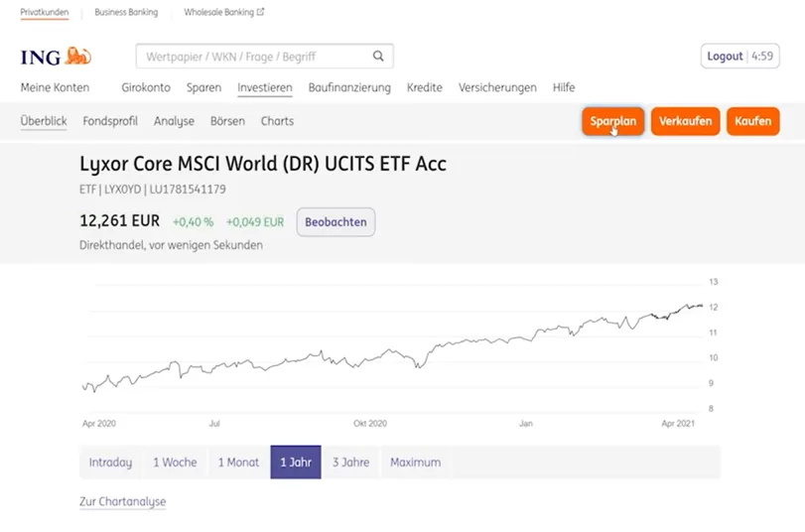This screenshot has height=532, width=805.
Task: Select the 1 Monat chart range
Action: (239, 463)
